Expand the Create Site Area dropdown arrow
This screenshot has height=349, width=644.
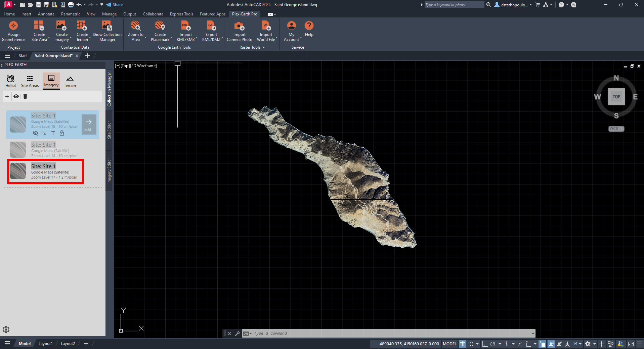49,38
